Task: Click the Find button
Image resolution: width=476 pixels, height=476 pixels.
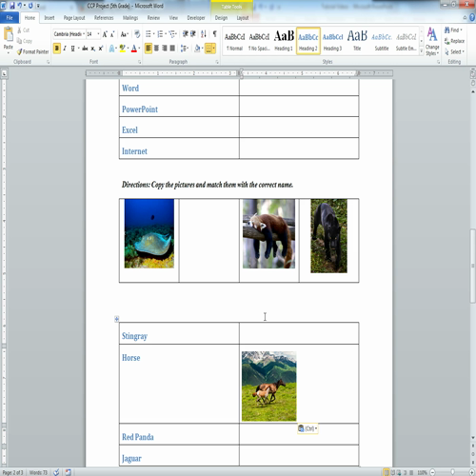Action: [x=453, y=30]
